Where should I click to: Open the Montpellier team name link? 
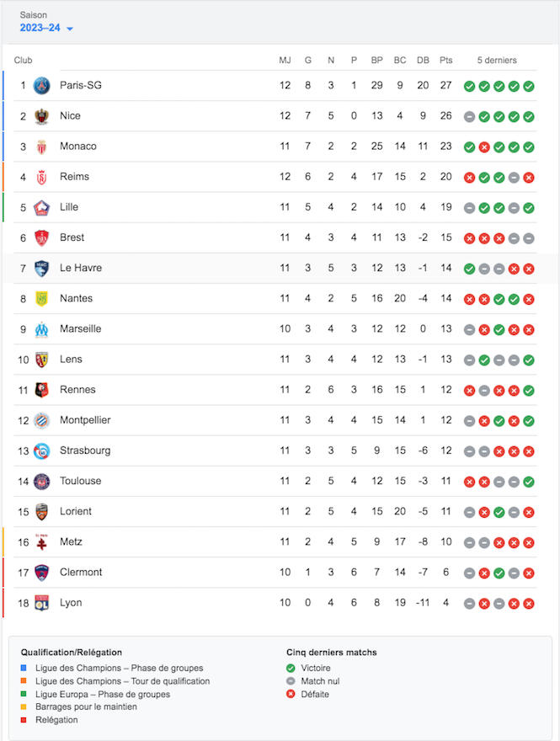(85, 420)
